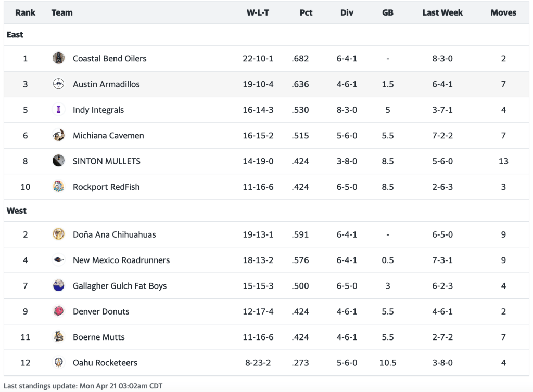This screenshot has width=533, height=392.
Task: Click the Coastal Bend Oilers team logo
Action: tap(58, 58)
